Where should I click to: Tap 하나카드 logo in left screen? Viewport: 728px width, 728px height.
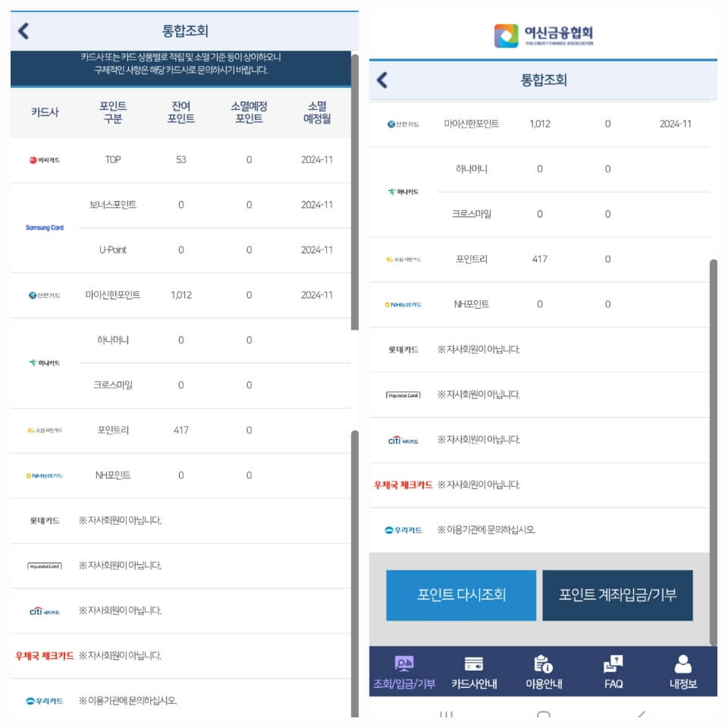pyautogui.click(x=45, y=362)
